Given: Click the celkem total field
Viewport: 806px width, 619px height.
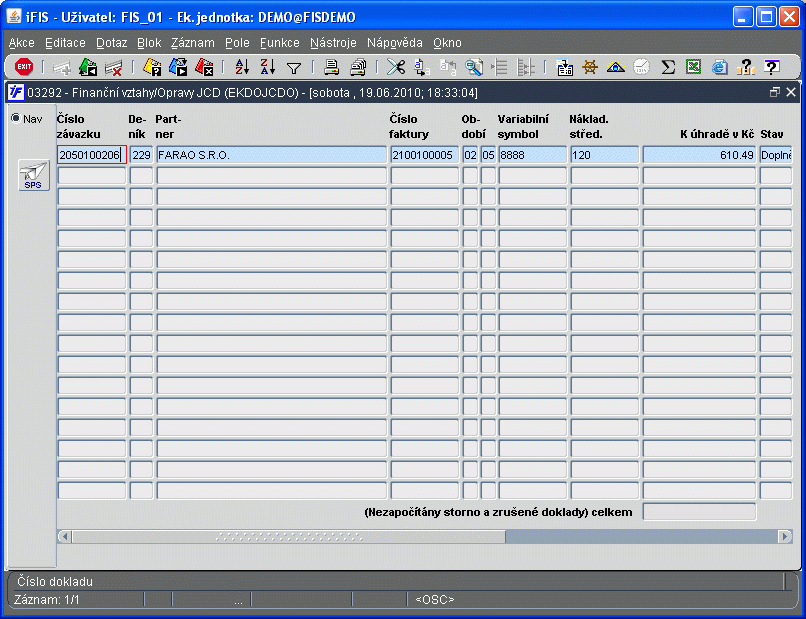Looking at the screenshot, I should point(700,512).
